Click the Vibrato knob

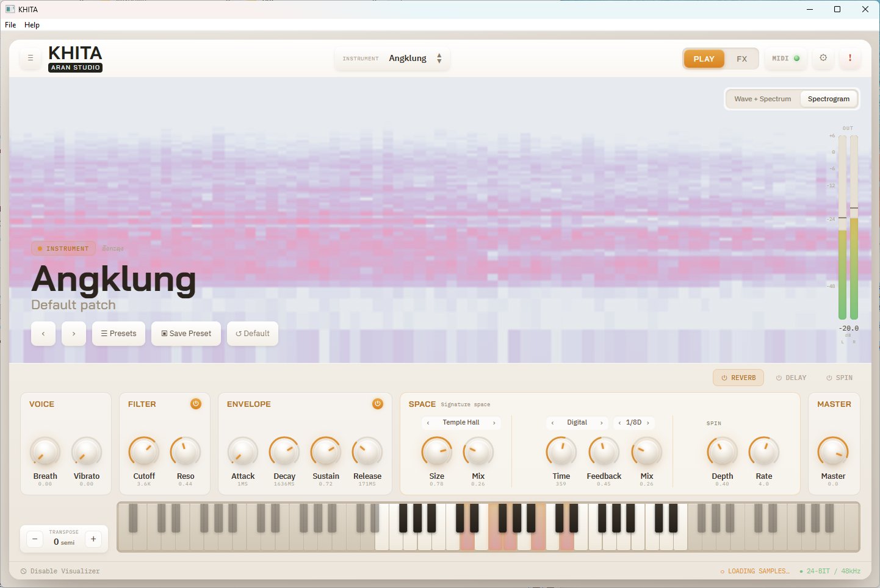87,452
